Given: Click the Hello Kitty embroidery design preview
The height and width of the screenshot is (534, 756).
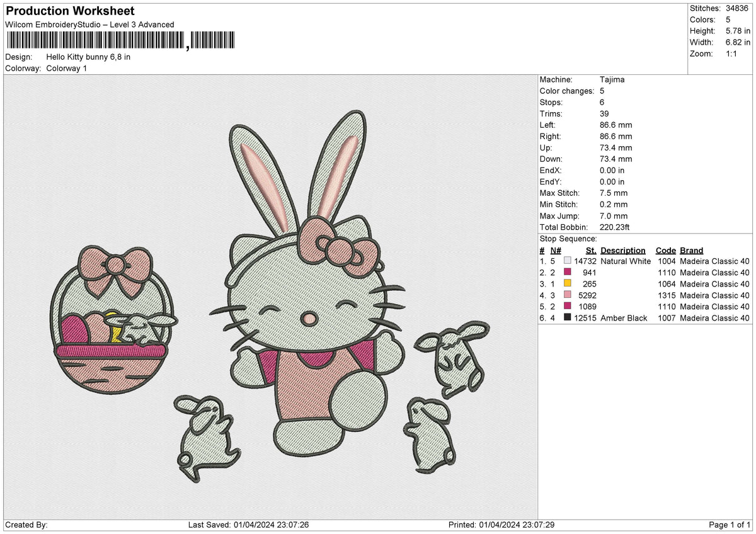Looking at the screenshot, I should coord(270,297).
